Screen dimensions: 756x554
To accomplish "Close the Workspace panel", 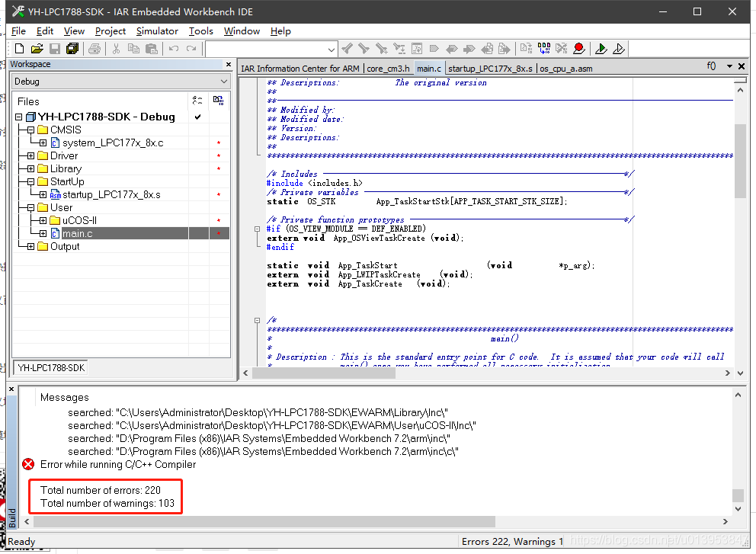I will pyautogui.click(x=229, y=64).
